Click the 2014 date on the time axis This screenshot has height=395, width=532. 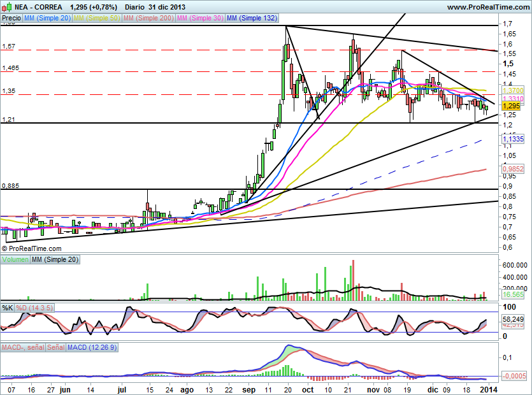coord(486,388)
